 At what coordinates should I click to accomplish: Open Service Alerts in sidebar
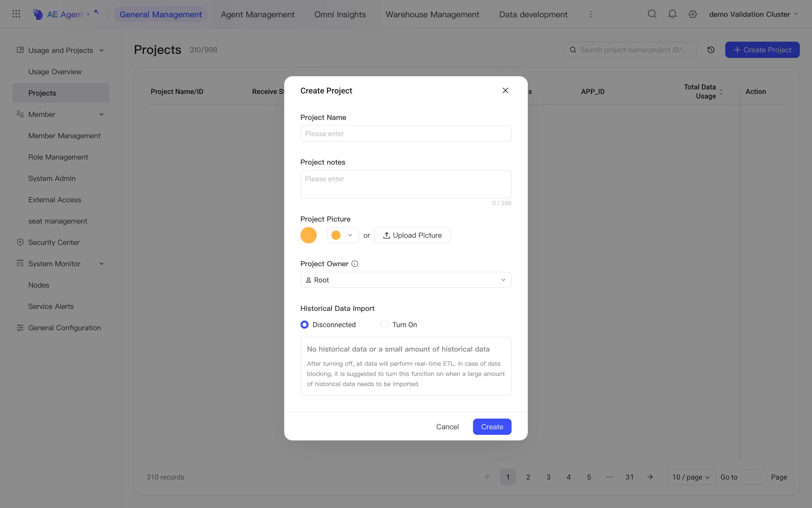point(51,306)
